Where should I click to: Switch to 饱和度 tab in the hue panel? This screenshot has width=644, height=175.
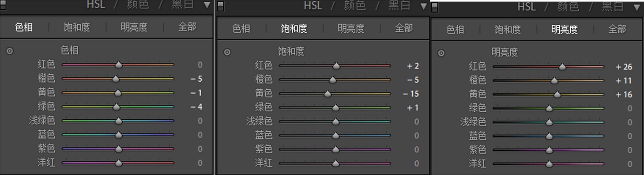[77, 27]
